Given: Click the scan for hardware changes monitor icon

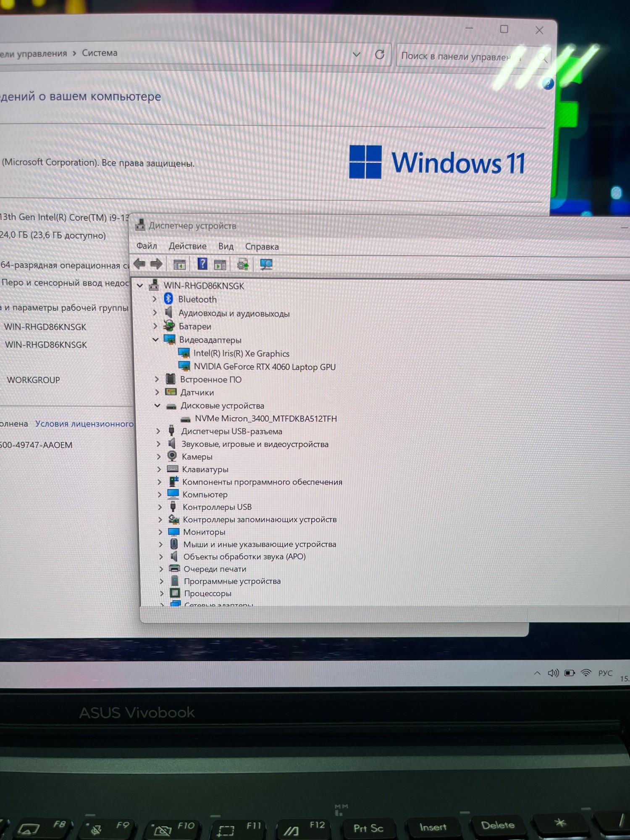Looking at the screenshot, I should coord(266,264).
